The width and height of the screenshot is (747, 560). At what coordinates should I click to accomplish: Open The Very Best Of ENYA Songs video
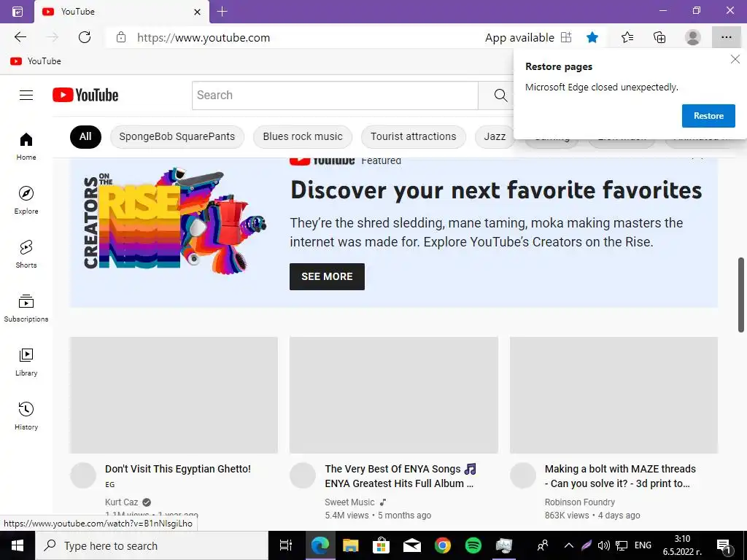(400, 476)
